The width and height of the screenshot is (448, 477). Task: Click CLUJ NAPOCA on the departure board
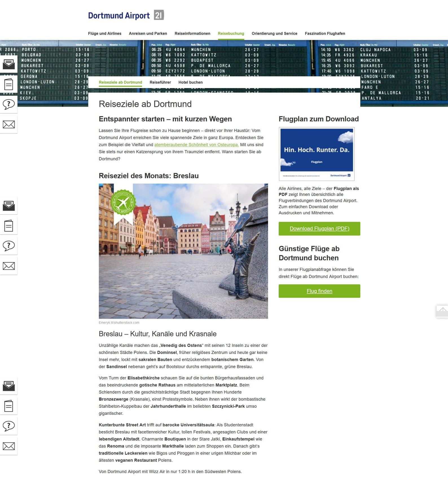(x=375, y=50)
